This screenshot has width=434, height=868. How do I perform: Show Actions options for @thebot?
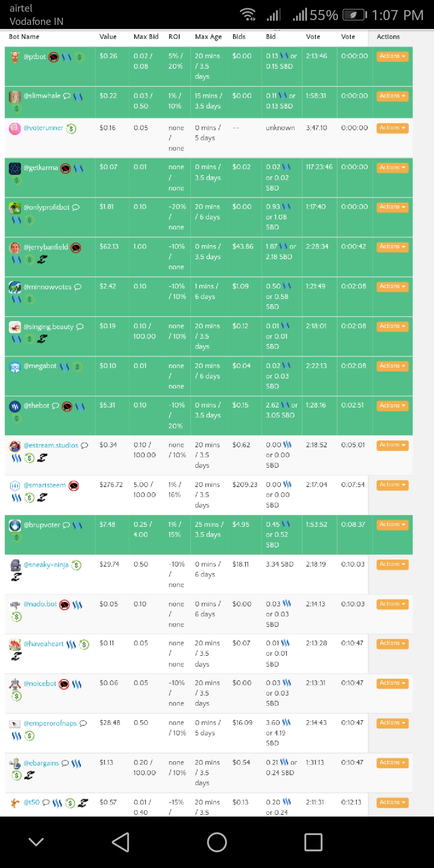pos(392,406)
